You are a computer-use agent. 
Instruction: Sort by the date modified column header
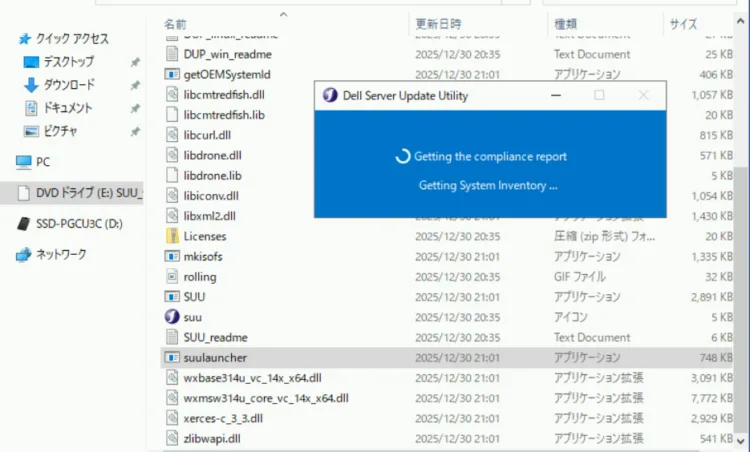pos(438,23)
